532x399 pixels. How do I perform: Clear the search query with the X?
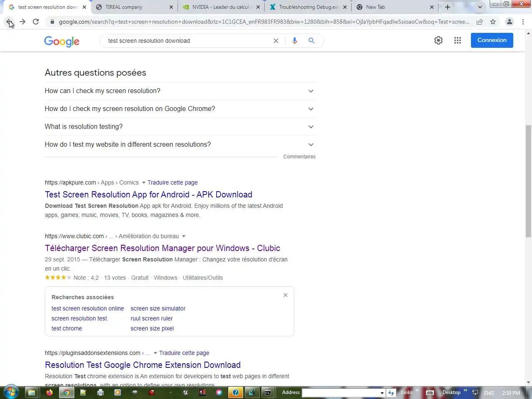click(276, 41)
